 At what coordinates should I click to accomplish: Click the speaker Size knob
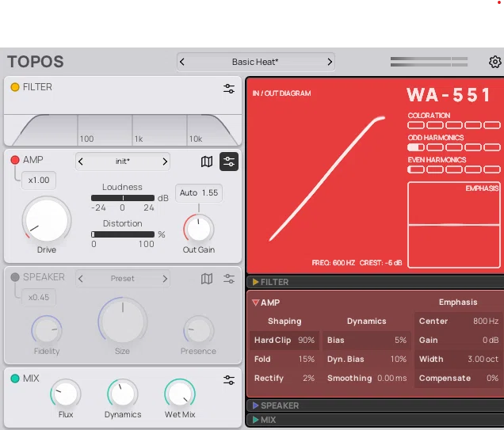(x=123, y=322)
